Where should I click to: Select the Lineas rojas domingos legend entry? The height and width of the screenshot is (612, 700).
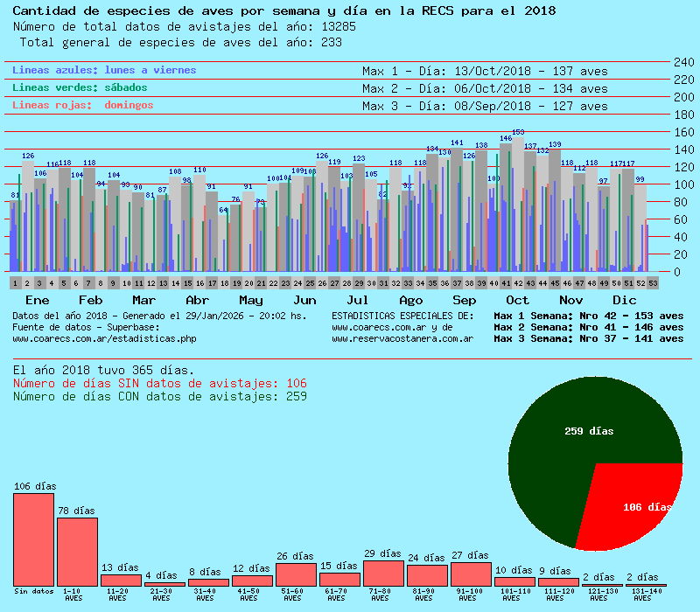click(x=82, y=105)
